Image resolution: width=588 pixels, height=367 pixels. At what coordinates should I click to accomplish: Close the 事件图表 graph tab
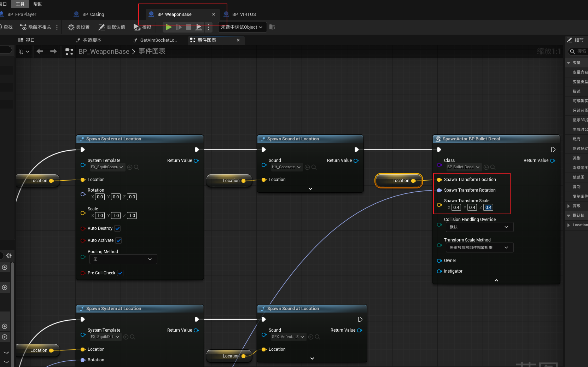coord(238,40)
